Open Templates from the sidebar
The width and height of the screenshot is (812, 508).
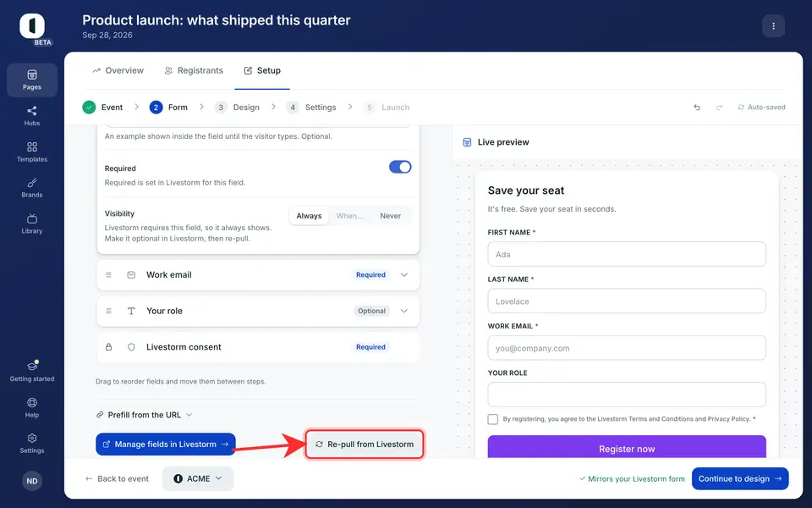tap(32, 152)
